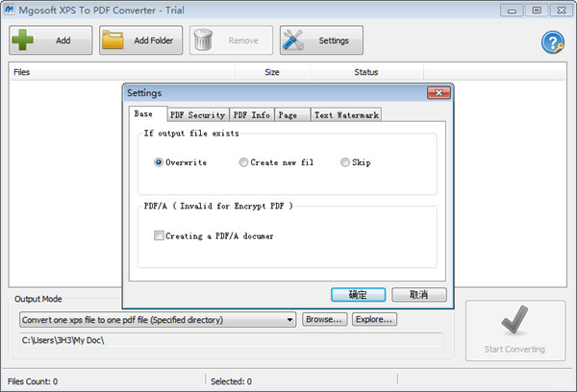The height and width of the screenshot is (392, 577).
Task: Choose the Create new file radio option
Action: (x=243, y=162)
